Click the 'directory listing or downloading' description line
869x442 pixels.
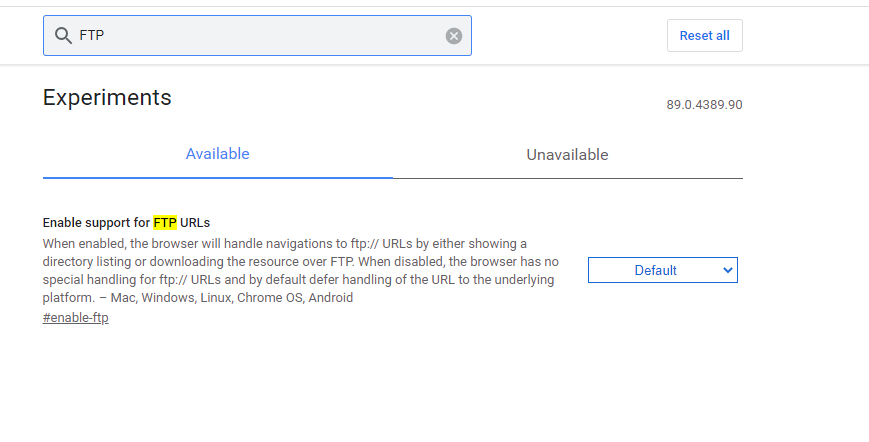coord(300,261)
